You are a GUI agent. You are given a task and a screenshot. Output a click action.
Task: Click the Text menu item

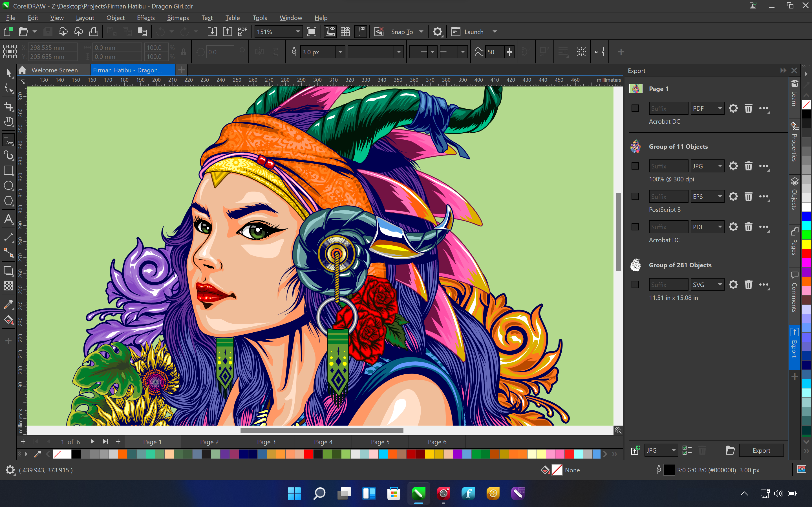pyautogui.click(x=206, y=17)
